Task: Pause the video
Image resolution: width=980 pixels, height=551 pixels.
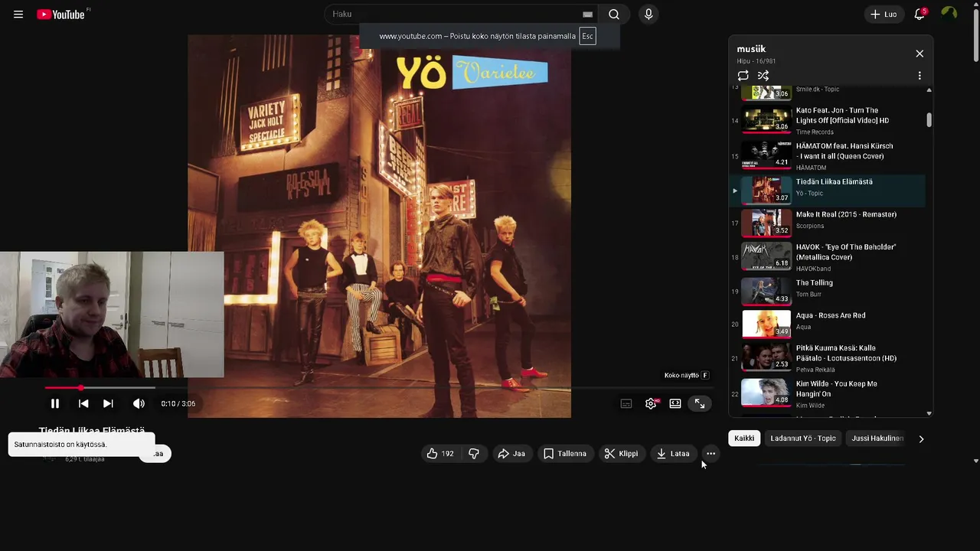Action: click(x=55, y=403)
